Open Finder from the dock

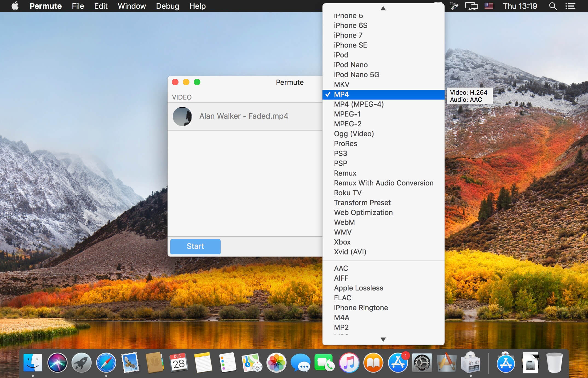33,363
